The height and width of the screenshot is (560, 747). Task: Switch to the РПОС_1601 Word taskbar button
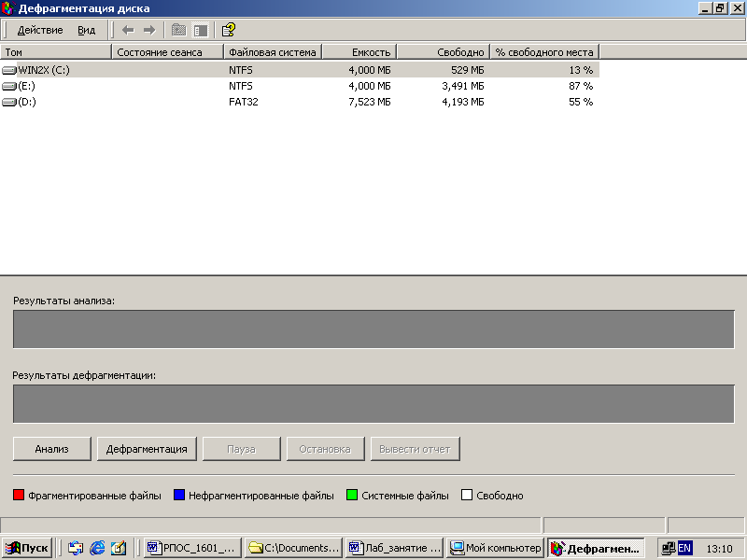tap(192, 548)
